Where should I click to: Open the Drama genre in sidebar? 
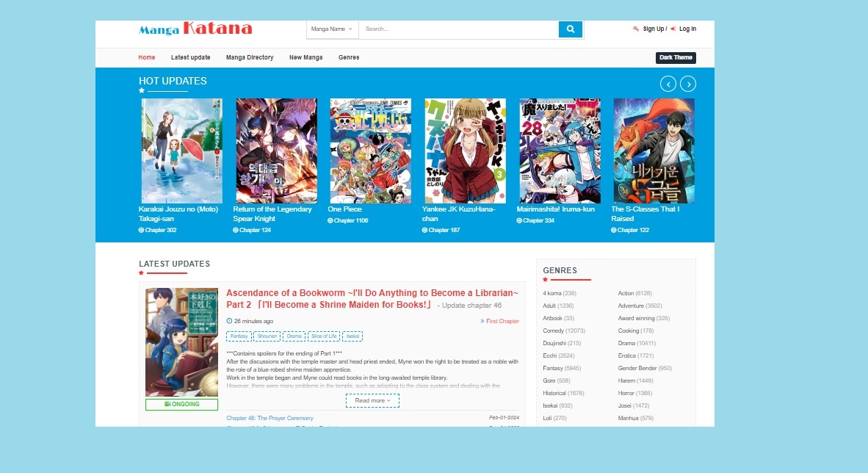coord(637,344)
